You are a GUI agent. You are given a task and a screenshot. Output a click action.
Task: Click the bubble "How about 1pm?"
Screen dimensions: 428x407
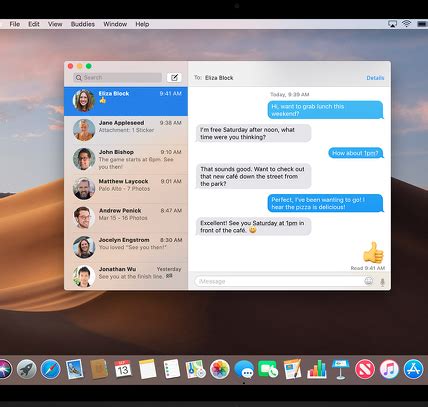356,153
